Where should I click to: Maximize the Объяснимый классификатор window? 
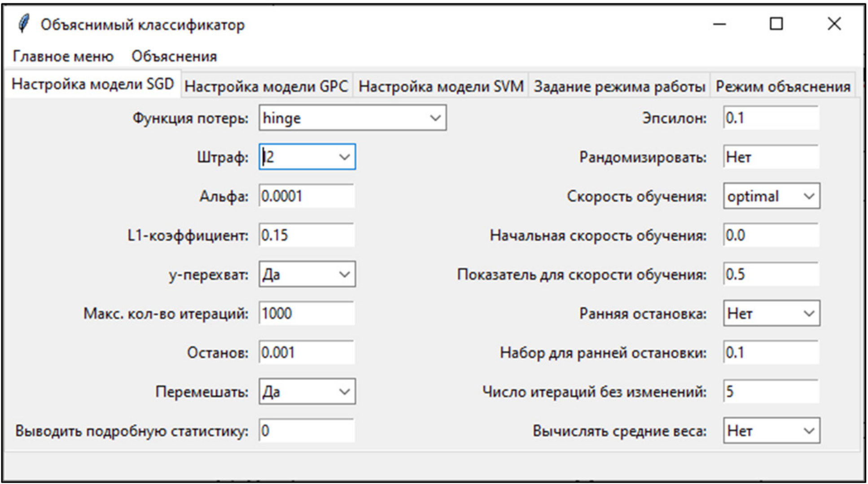(x=776, y=24)
